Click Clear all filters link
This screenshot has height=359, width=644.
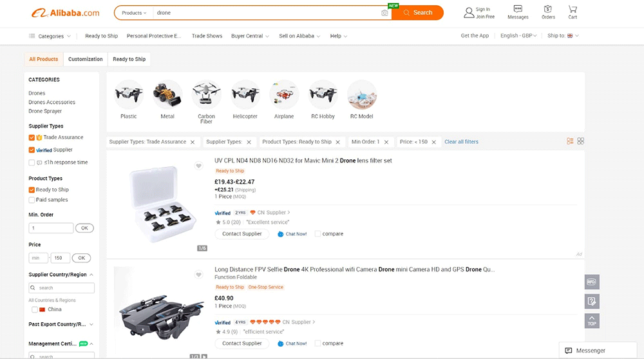(x=461, y=142)
